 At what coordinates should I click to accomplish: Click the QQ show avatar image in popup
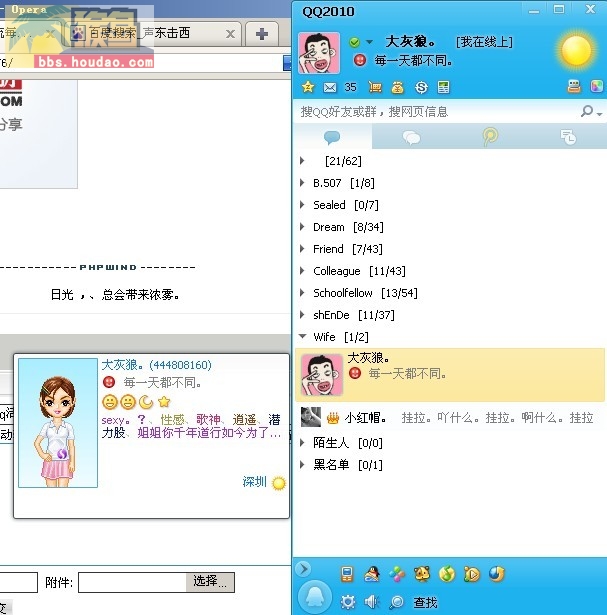click(58, 423)
